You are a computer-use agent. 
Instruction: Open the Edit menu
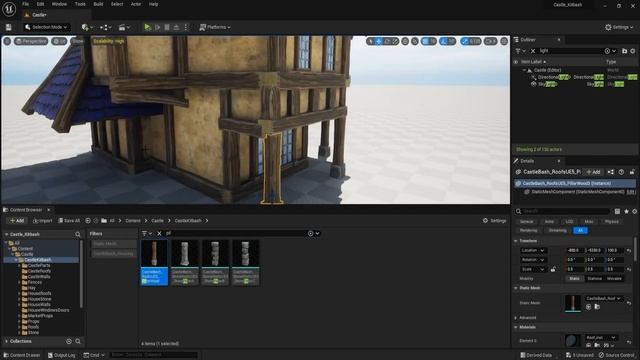40,4
